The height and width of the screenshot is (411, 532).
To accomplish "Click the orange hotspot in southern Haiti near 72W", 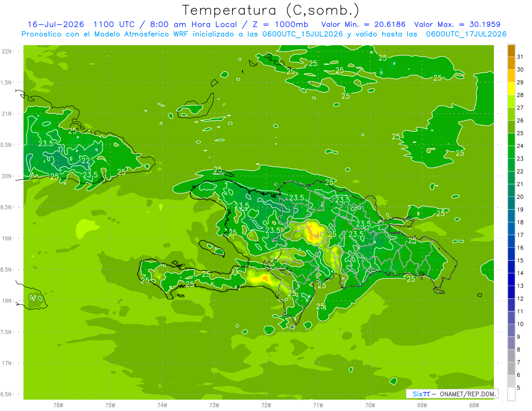I will (265, 278).
